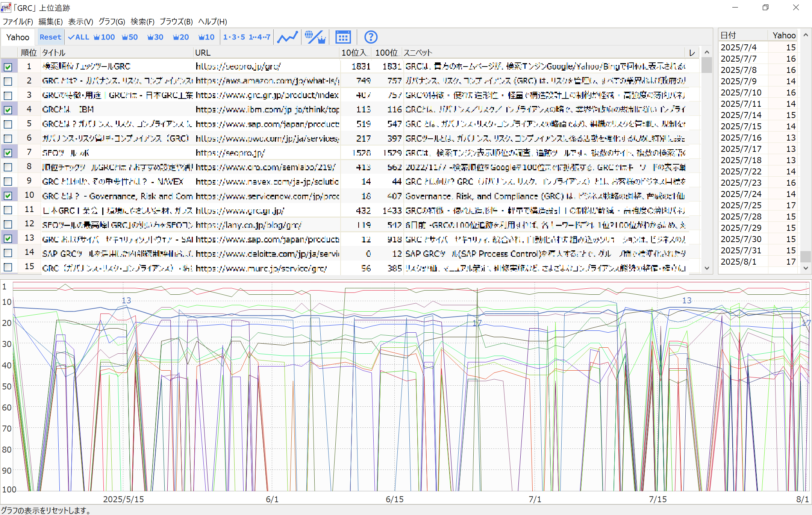Click the lany.co.jp/blog/grc URL cell
This screenshot has width=812, height=515.
click(267, 225)
